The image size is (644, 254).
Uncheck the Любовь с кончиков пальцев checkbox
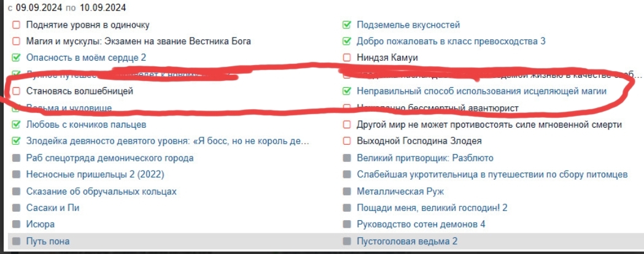pyautogui.click(x=17, y=125)
